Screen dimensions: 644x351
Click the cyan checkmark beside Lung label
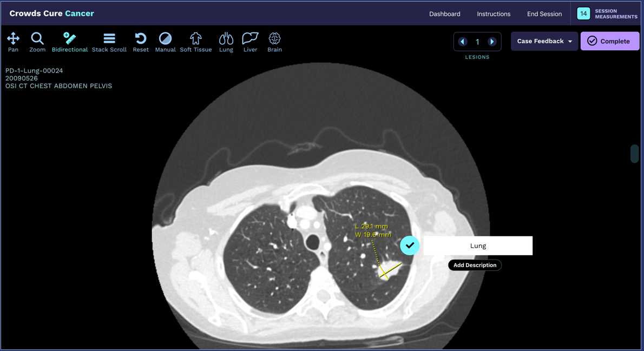coord(410,246)
